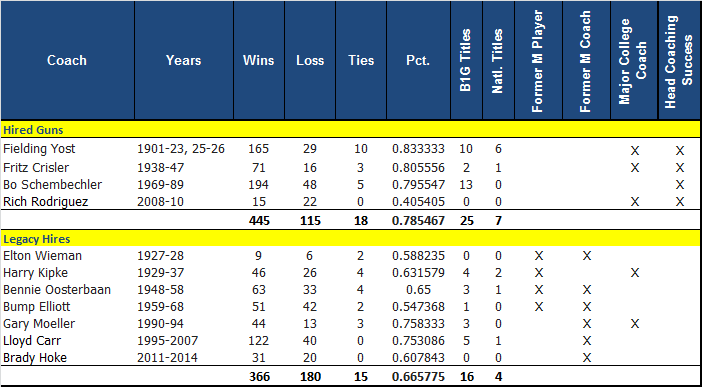Image resolution: width=702 pixels, height=387 pixels.
Task: Select the percentage cell 0.753086
Action: (x=418, y=341)
